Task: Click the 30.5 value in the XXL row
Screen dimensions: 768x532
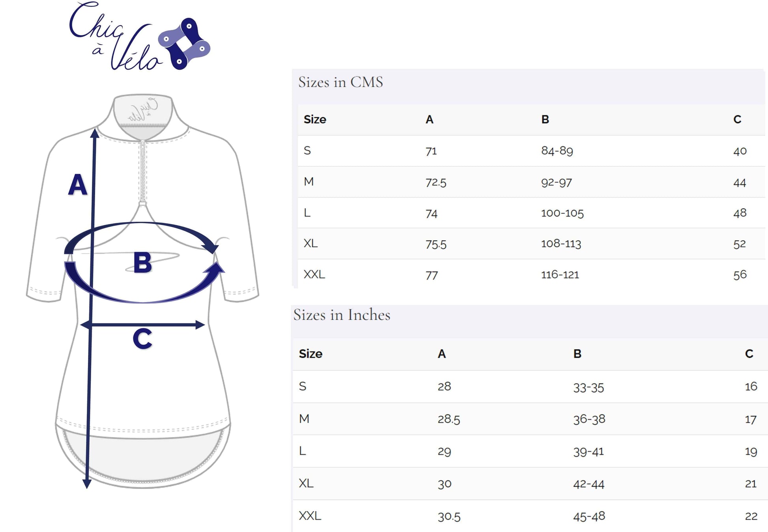Action: [449, 517]
